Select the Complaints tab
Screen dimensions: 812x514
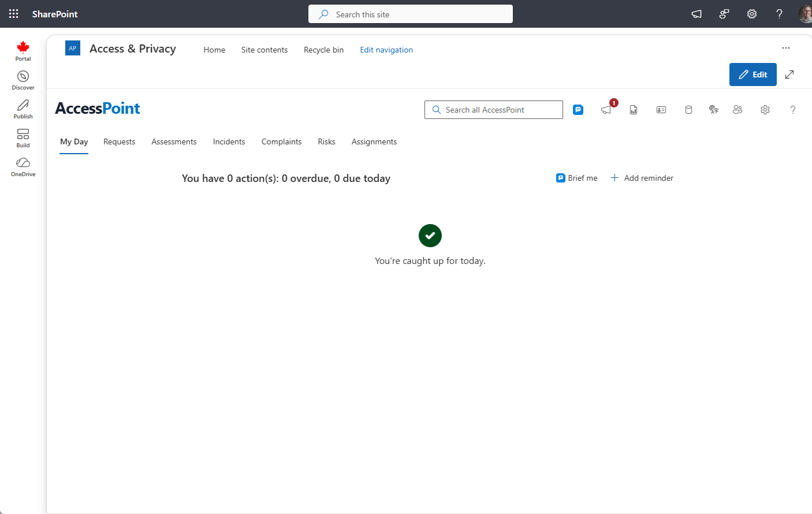281,141
